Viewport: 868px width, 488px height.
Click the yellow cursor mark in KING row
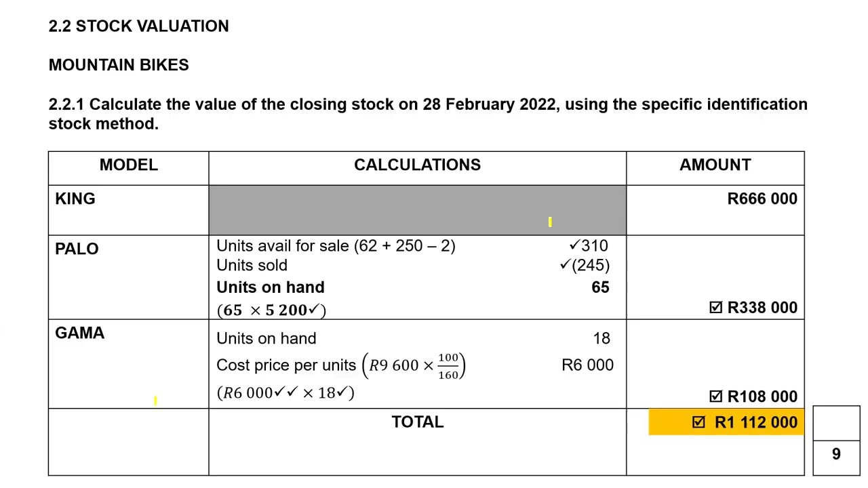click(550, 222)
